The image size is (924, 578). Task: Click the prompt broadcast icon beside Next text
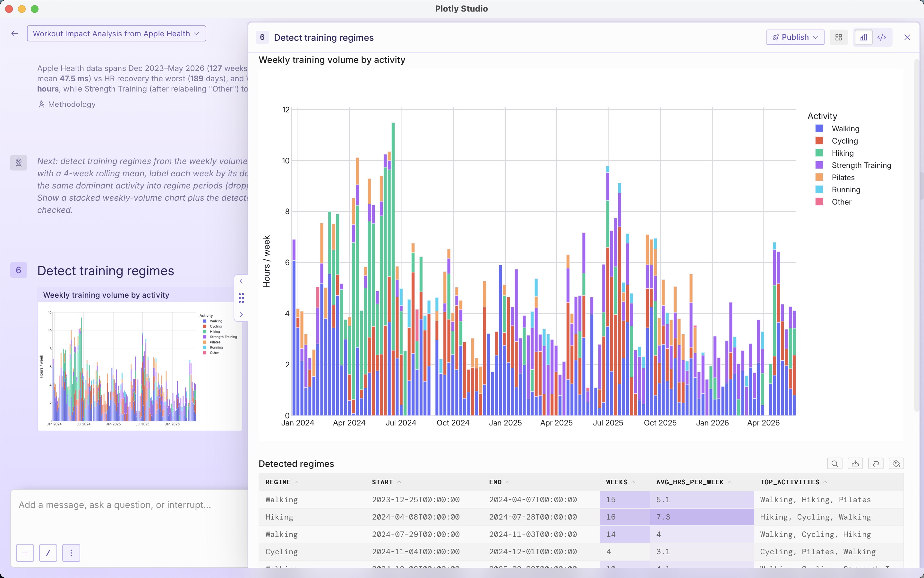tap(18, 163)
